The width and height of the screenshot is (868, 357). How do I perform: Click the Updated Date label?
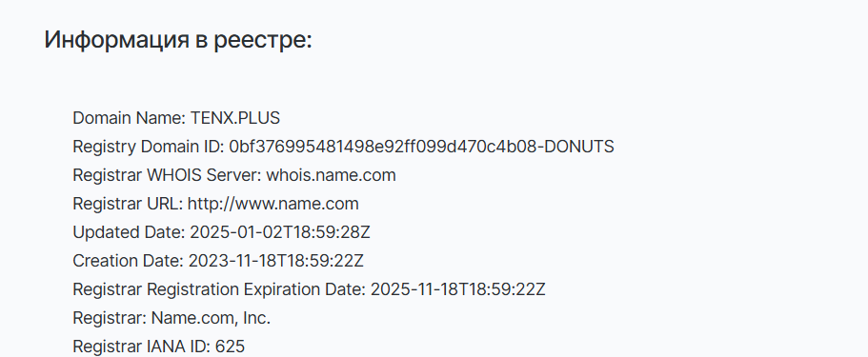pos(129,232)
